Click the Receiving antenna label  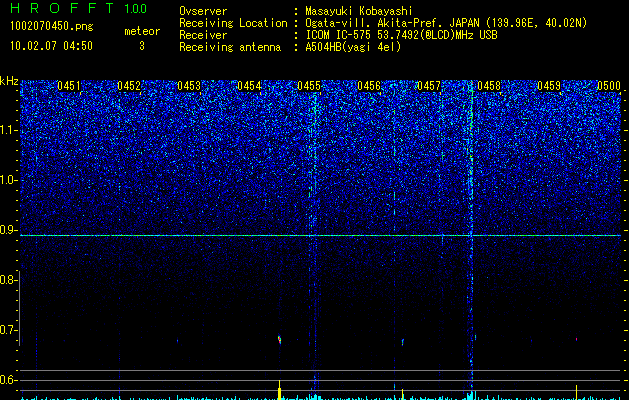[230, 47]
